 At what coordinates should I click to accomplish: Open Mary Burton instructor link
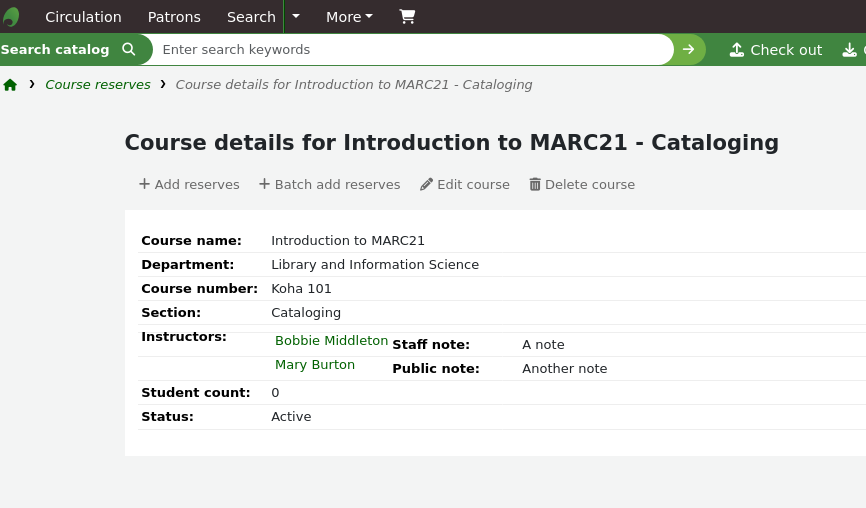pos(315,365)
